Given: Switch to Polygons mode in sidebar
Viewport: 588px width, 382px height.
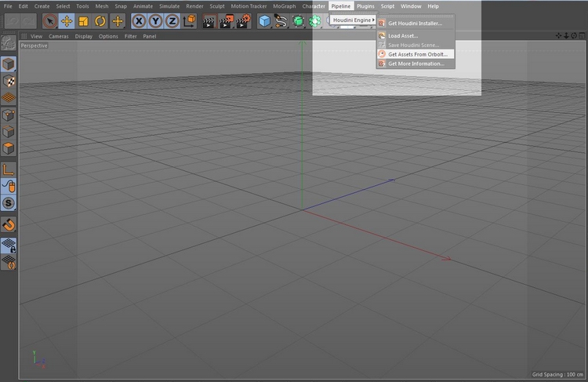Looking at the screenshot, I should point(9,149).
